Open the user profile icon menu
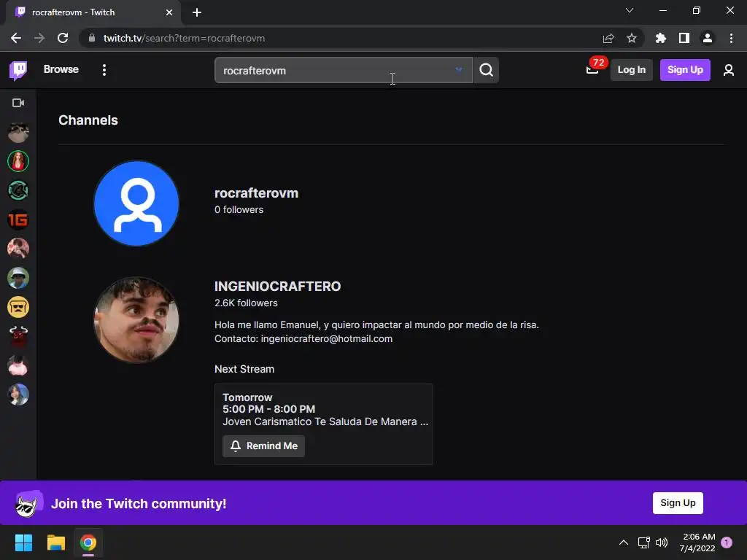Image resolution: width=747 pixels, height=560 pixels. pos(729,70)
